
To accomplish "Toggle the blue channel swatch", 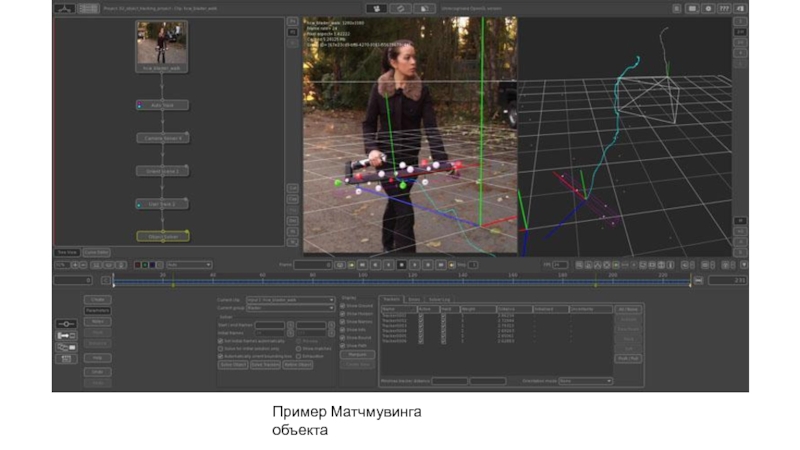I will [x=153, y=265].
